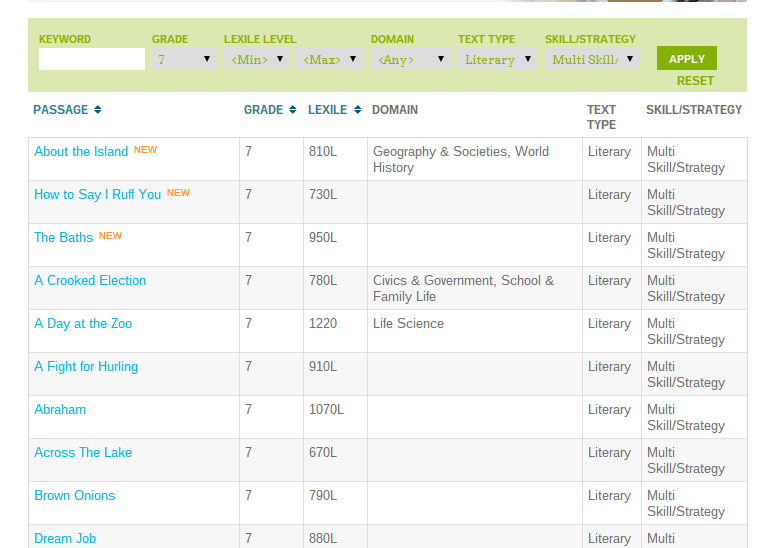Sort by Lexile using the Lexile sort arrows
The width and height of the screenshot is (763, 548).
point(357,110)
